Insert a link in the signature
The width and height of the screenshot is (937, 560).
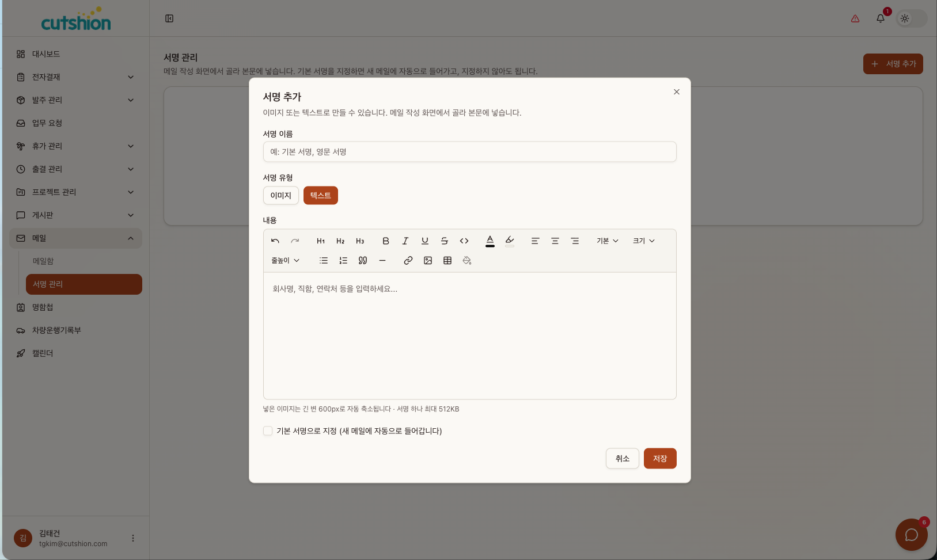408,261
